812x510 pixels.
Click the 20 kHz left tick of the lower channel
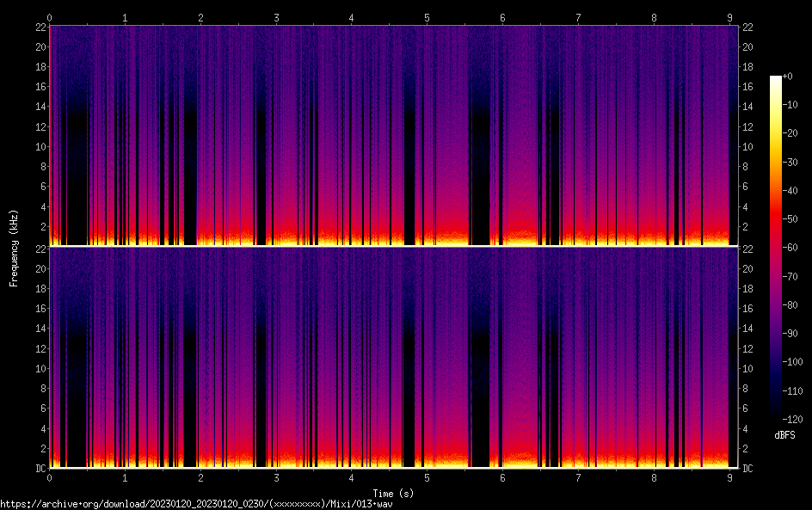[40, 268]
